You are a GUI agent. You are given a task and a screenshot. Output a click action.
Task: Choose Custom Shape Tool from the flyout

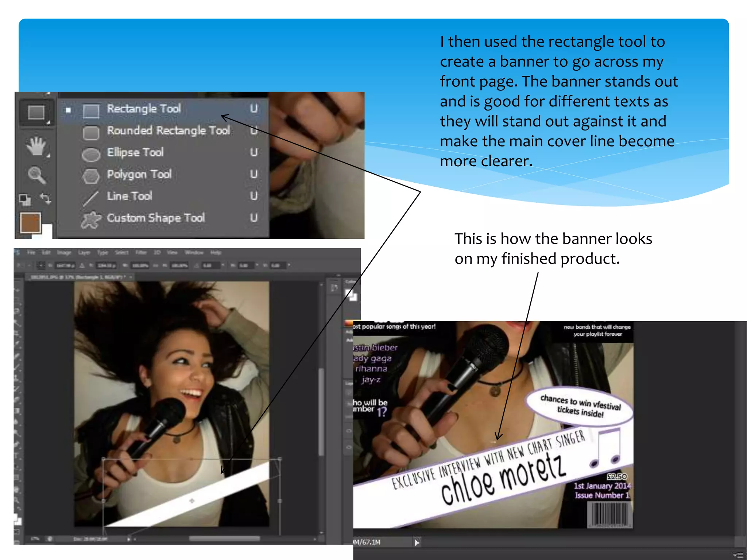click(x=163, y=218)
